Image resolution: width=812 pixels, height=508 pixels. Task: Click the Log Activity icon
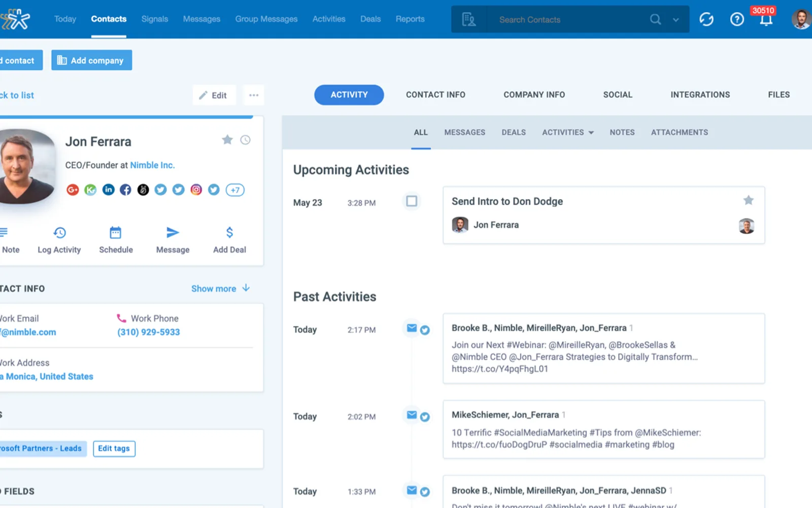point(59,233)
